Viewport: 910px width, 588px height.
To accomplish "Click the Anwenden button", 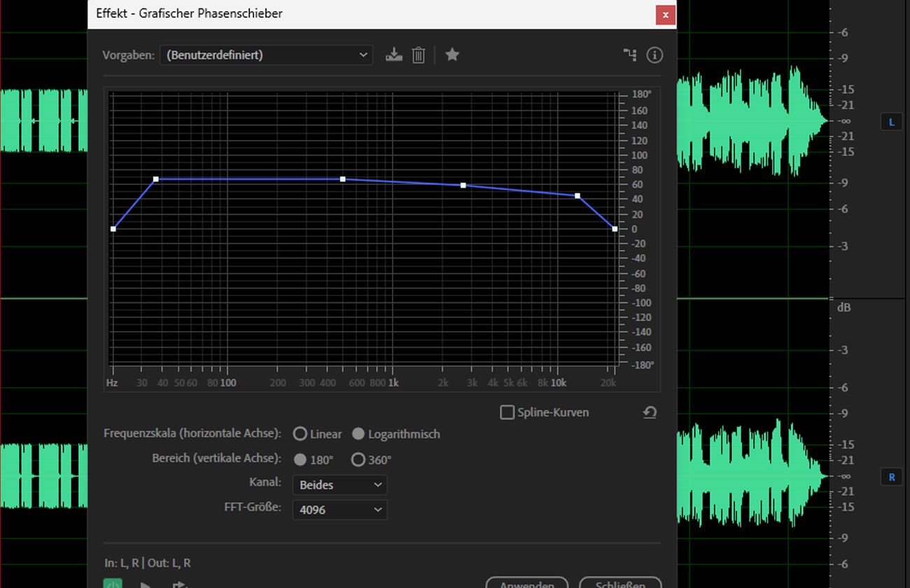I will 526,584.
